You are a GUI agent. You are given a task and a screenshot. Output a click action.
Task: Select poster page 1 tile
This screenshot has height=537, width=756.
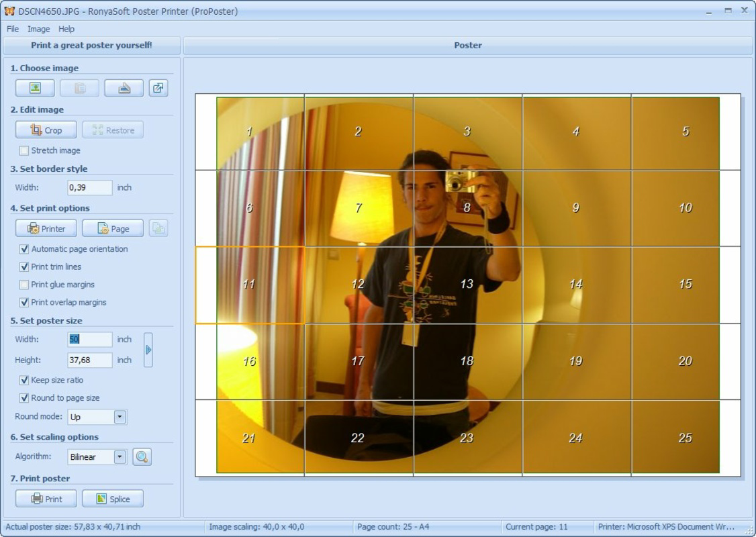coord(250,132)
